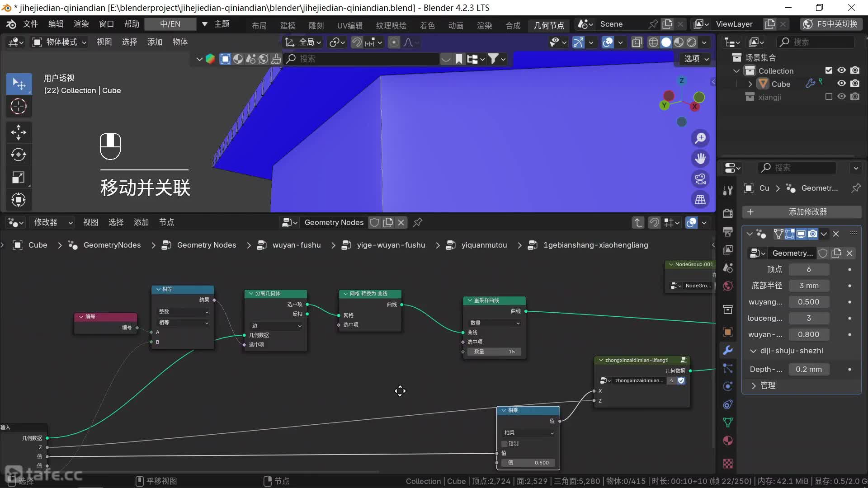Open the 文件 menu
The width and height of the screenshot is (868, 488).
click(x=30, y=24)
